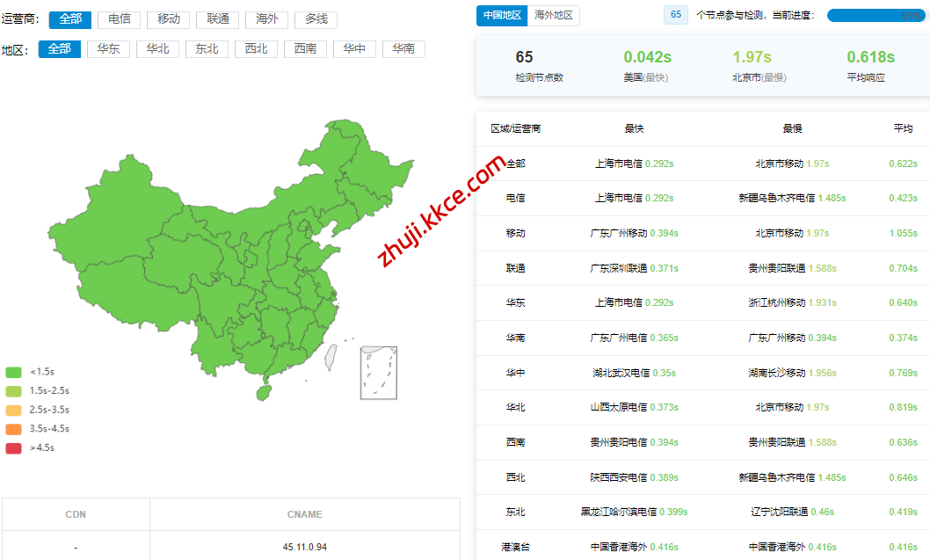Click the CNAME value 45.11.0.94
The height and width of the screenshot is (560, 930).
click(304, 547)
